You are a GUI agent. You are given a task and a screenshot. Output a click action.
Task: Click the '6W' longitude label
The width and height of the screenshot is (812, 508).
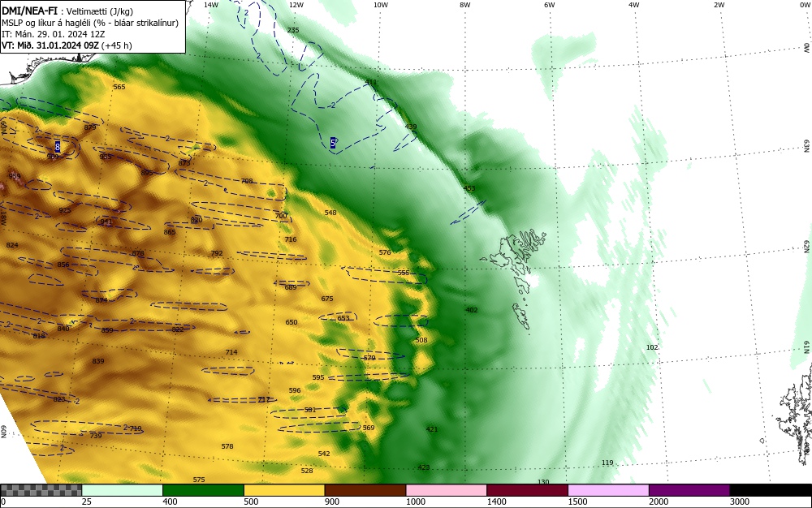(550, 5)
